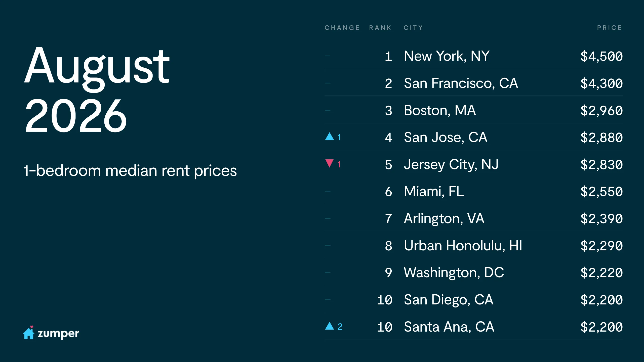Click the red down arrow beside Jersey City
Screen dimensions: 644x362
coord(330,163)
